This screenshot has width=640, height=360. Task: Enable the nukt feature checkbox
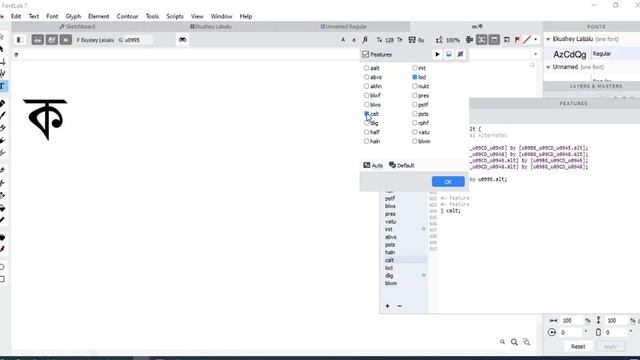(415, 86)
